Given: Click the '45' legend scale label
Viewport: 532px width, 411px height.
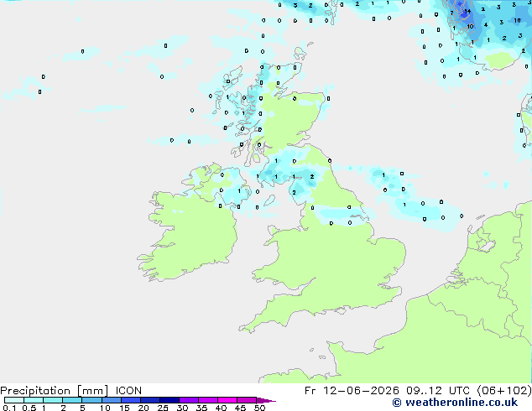Looking at the screenshot, I should click(x=240, y=408).
